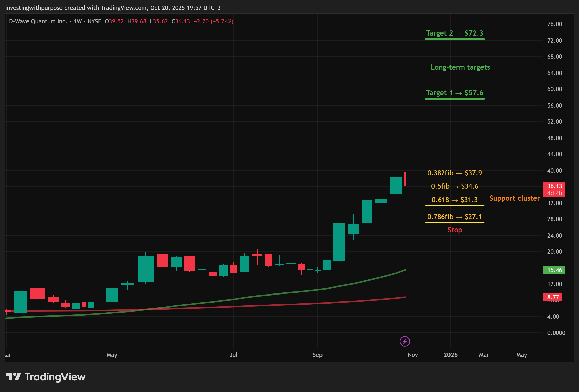This screenshot has height=392, width=579.
Task: Select the 0.618 → $31.3 level label
Action: (455, 200)
